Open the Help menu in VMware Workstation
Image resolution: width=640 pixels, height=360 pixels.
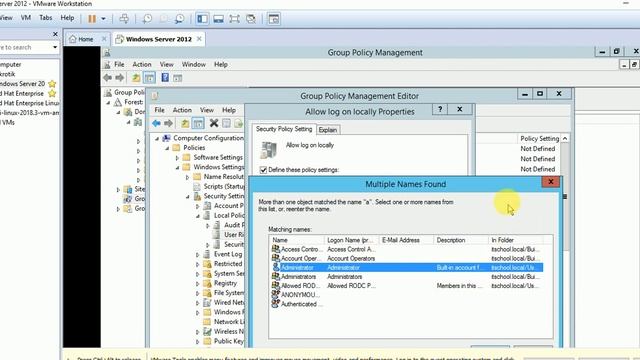coord(67,18)
